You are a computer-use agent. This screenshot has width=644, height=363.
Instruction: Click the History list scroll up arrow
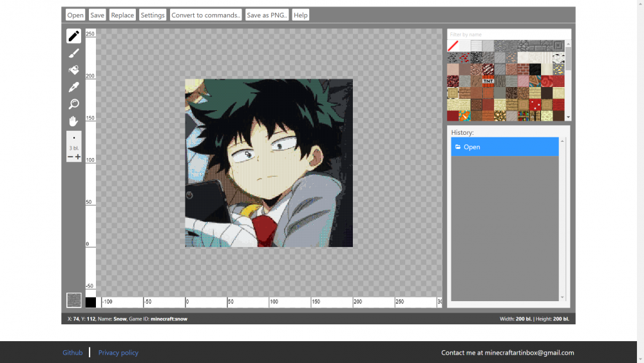click(x=562, y=141)
